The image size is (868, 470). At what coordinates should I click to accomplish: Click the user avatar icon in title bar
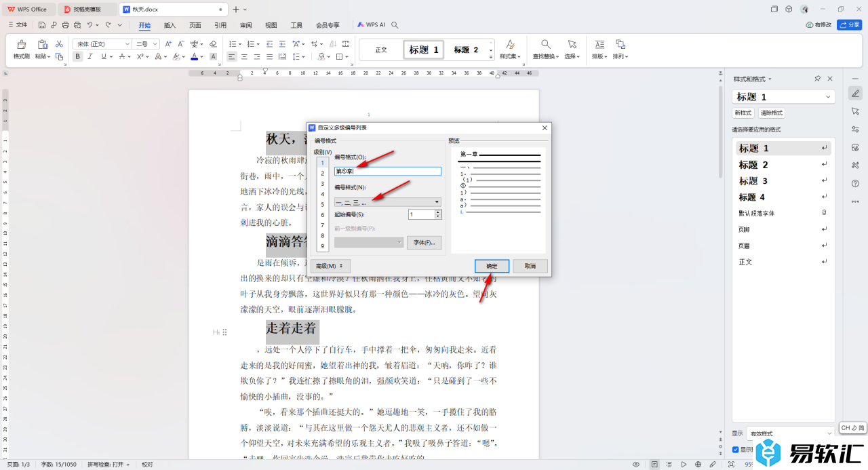(x=804, y=9)
